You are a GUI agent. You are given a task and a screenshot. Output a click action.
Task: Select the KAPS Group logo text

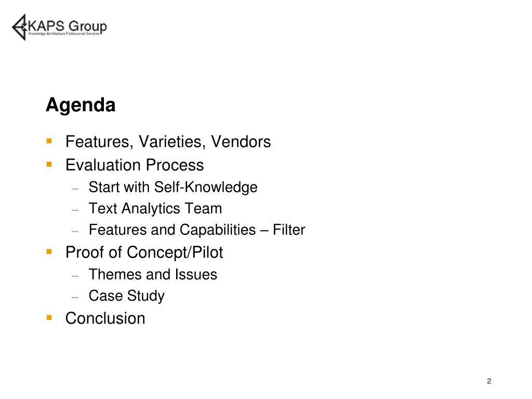[68, 26]
